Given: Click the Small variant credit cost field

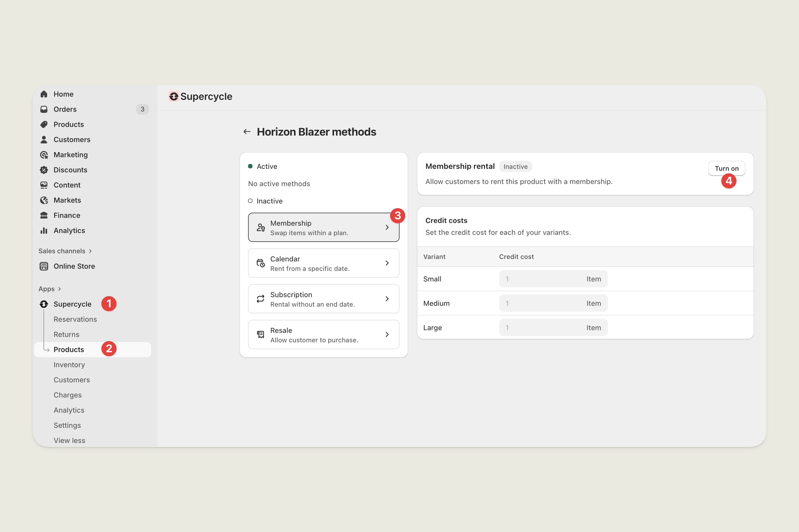Looking at the screenshot, I should 543,279.
